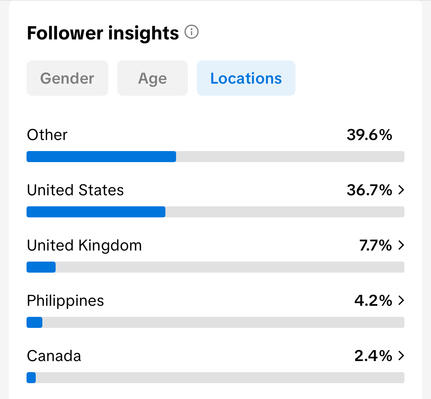Click the United States progress bar
Screen dimensions: 431x399
[x=215, y=212]
